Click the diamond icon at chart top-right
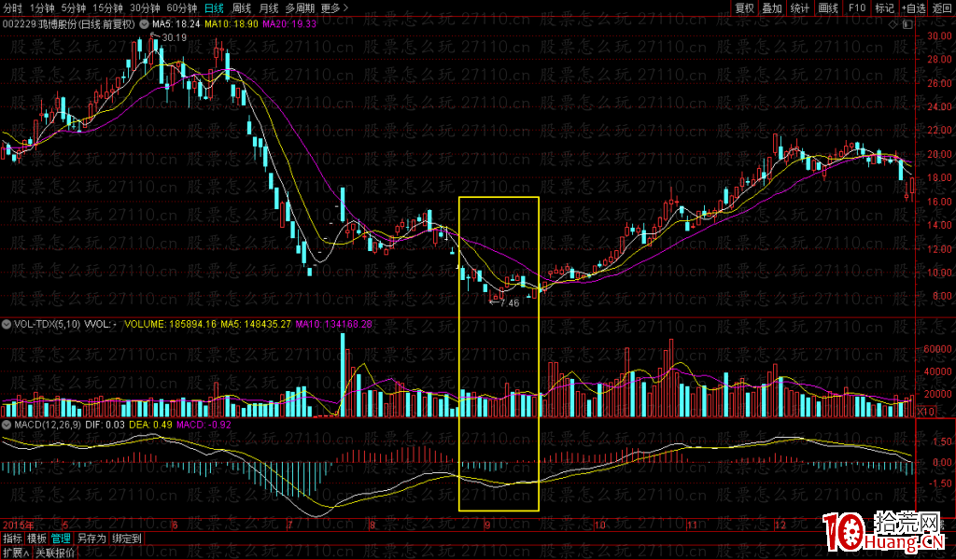Viewport: 956px width, 560px height. [893, 24]
